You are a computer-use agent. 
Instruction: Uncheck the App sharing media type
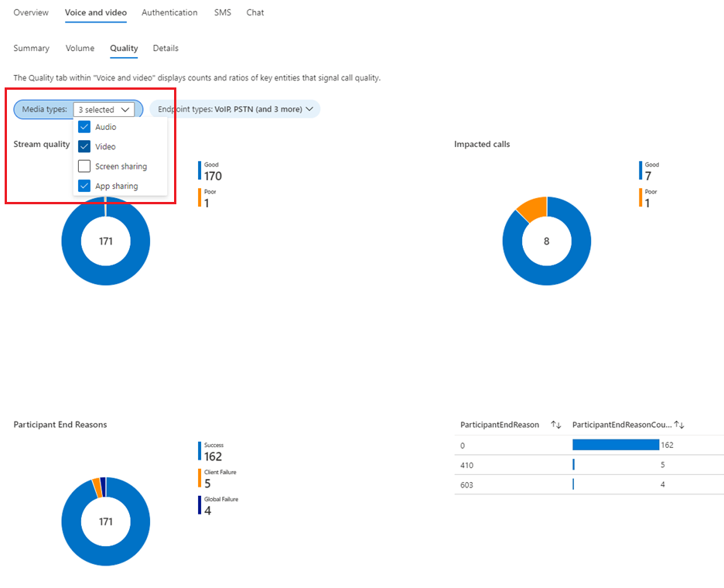pos(84,186)
